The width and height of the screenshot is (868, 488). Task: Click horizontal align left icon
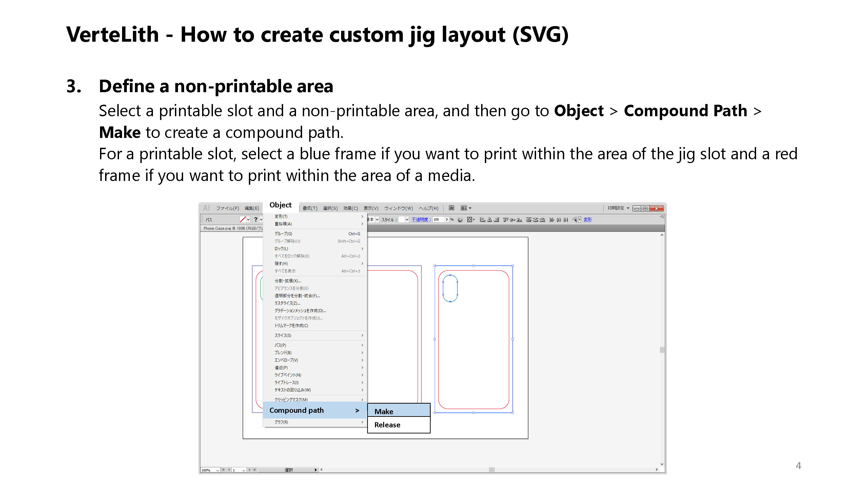[x=482, y=220]
